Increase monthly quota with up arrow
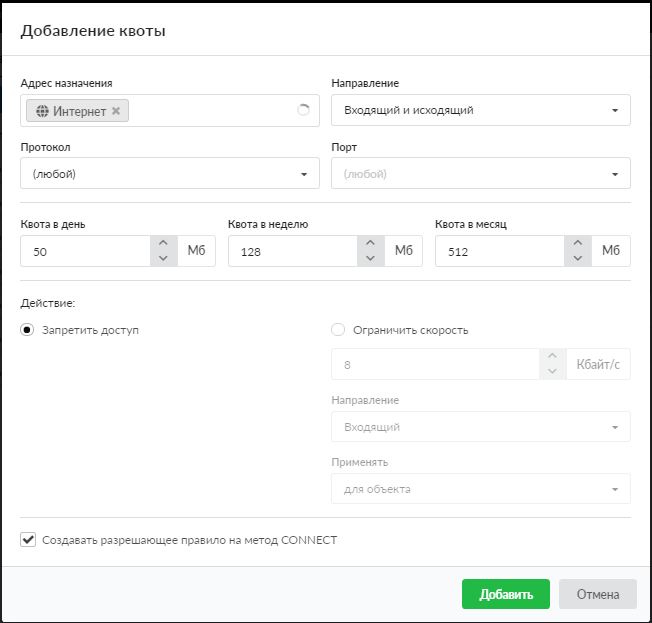This screenshot has height=623, width=652. coord(577,243)
